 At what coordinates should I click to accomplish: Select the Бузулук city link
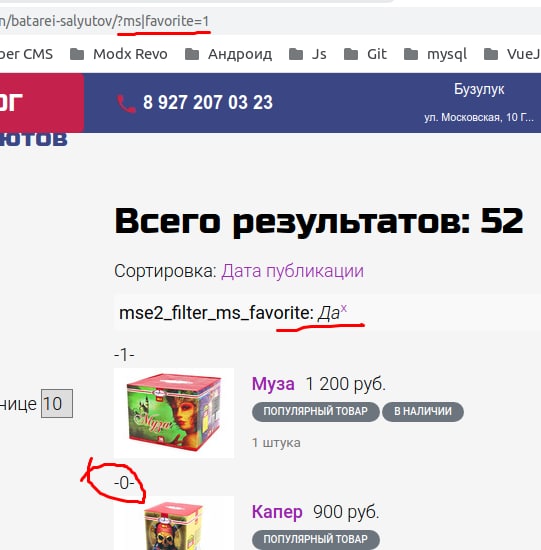pyautogui.click(x=479, y=89)
